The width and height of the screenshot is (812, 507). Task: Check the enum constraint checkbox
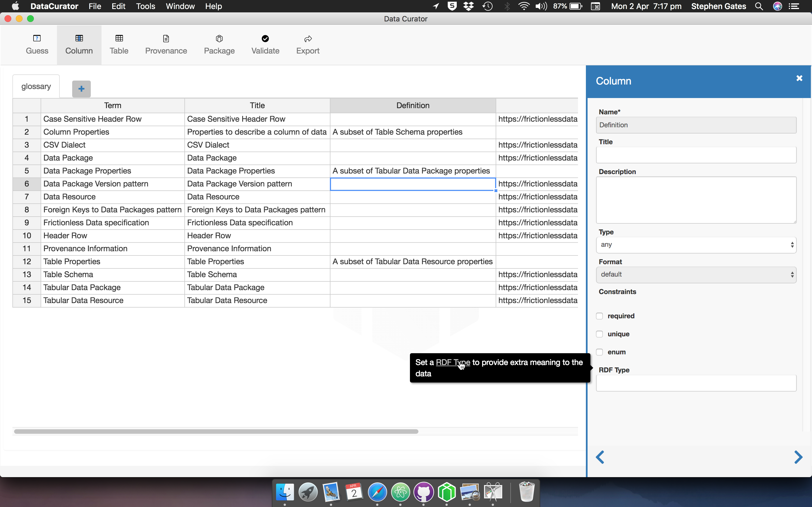coord(599,352)
